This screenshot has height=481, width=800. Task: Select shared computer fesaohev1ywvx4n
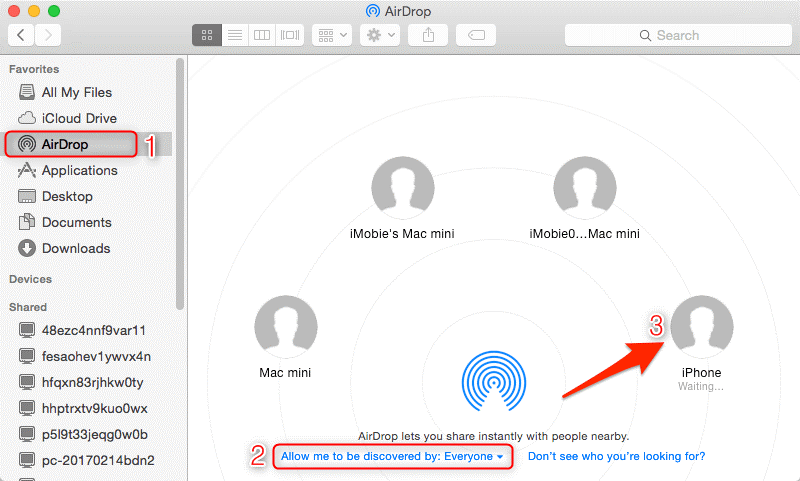[85, 357]
